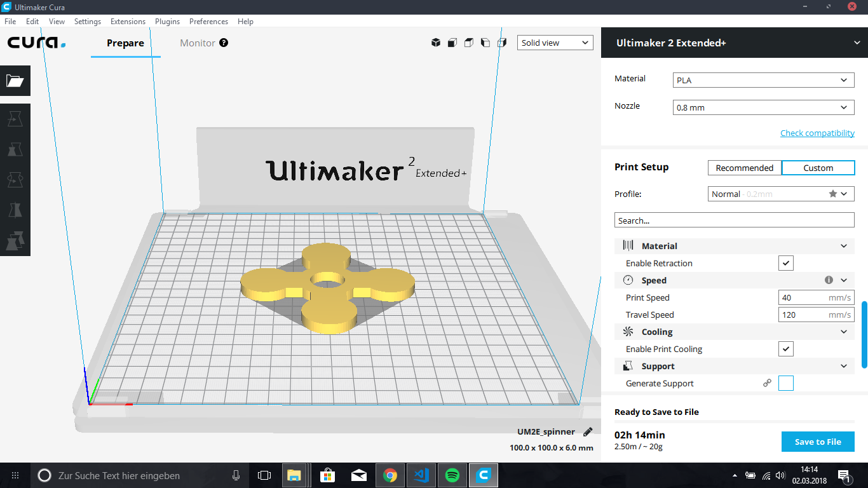Viewport: 868px width, 488px height.
Task: Open the Plugins menu
Action: [x=167, y=21]
